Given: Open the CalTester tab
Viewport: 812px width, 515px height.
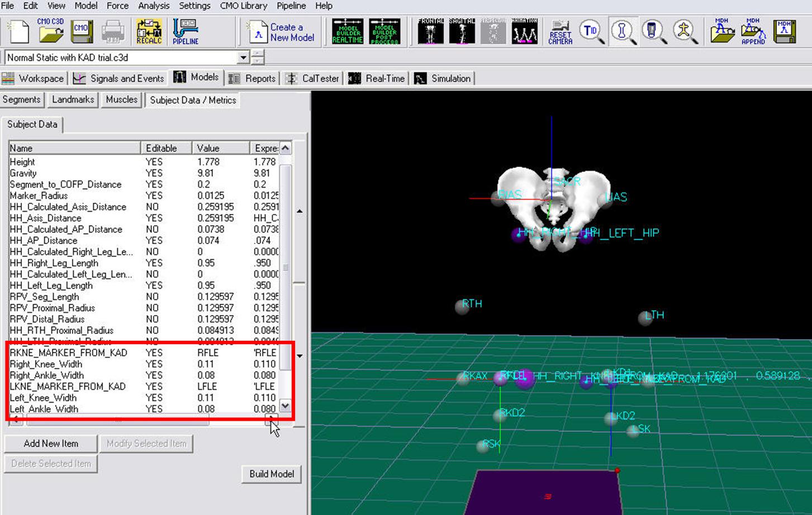Looking at the screenshot, I should click(313, 78).
